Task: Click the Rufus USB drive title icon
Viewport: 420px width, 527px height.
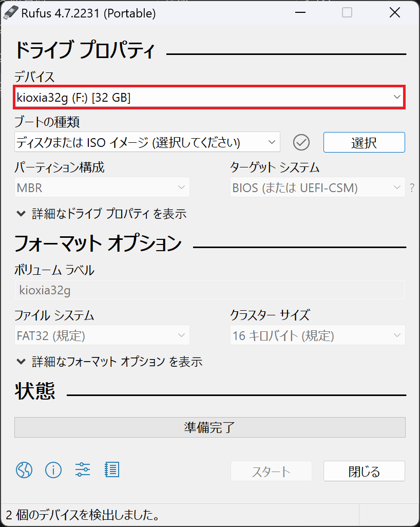Action: point(10,13)
